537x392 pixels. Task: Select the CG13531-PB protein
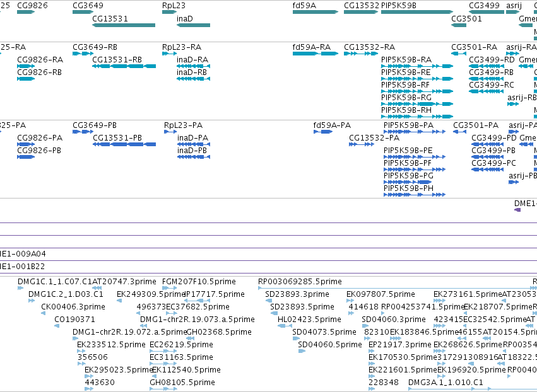click(x=124, y=144)
